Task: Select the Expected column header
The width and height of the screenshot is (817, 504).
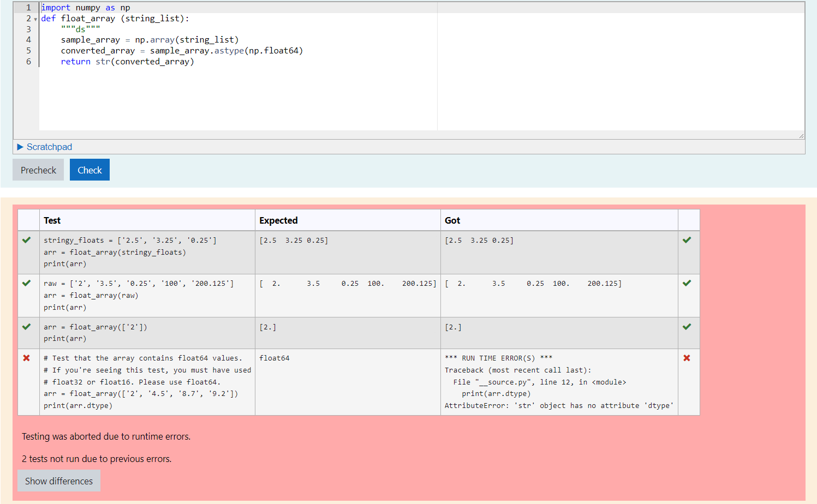Action: tap(278, 220)
